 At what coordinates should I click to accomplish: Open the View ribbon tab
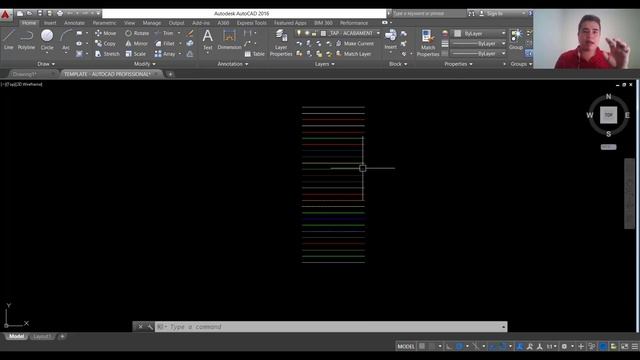[x=129, y=23]
